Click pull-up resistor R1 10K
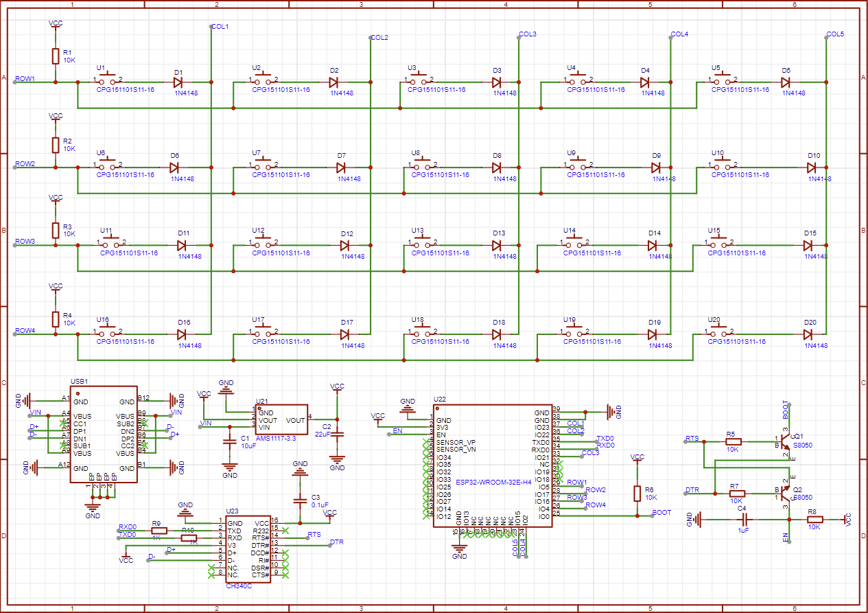 56,56
